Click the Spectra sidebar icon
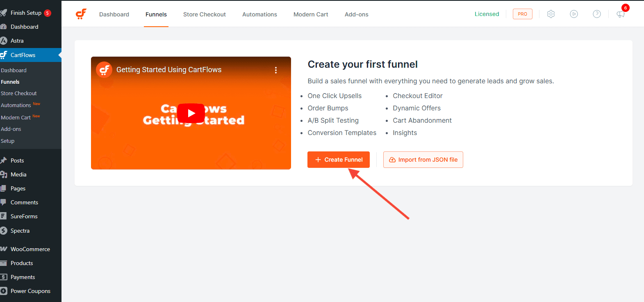The height and width of the screenshot is (302, 644). pyautogui.click(x=4, y=231)
